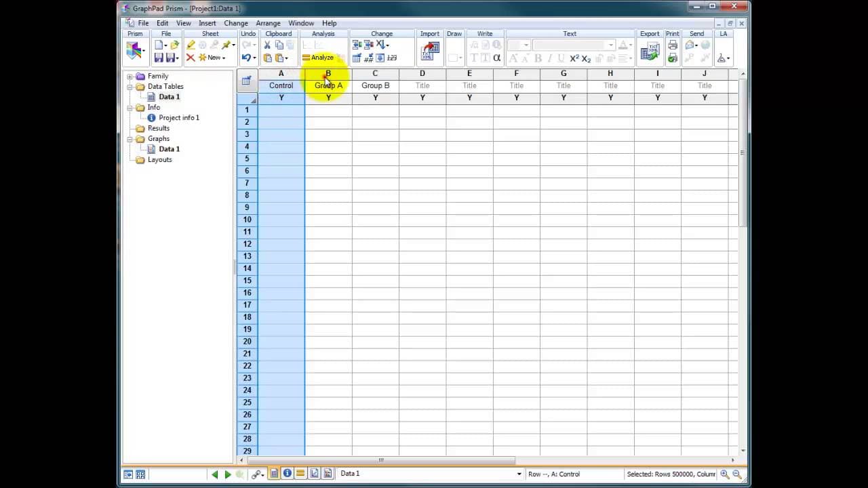This screenshot has width=868, height=488.
Task: Open the File menu
Action: 143,23
